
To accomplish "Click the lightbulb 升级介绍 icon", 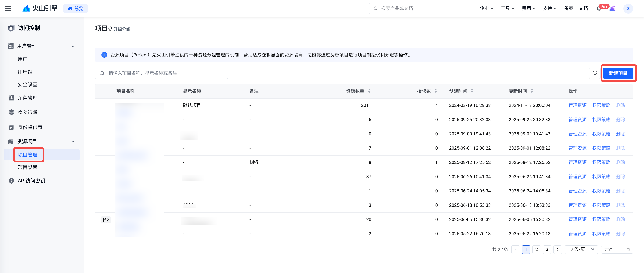I will (x=110, y=29).
